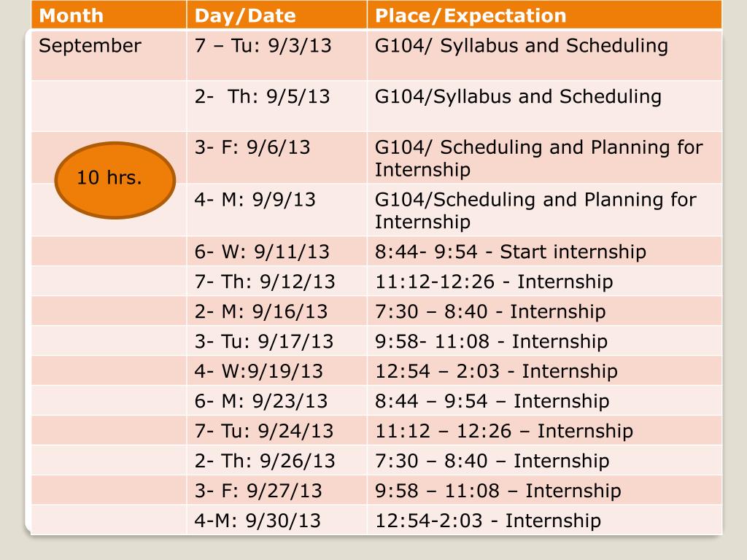Click the "2- Th: 9/26/13" date cell
The width and height of the screenshot is (747, 560).
pyautogui.click(x=266, y=462)
